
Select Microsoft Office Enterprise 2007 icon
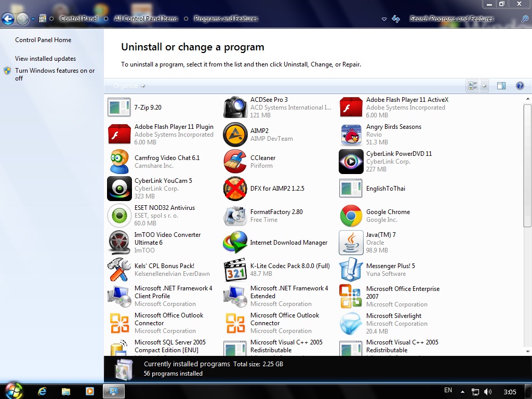point(351,297)
